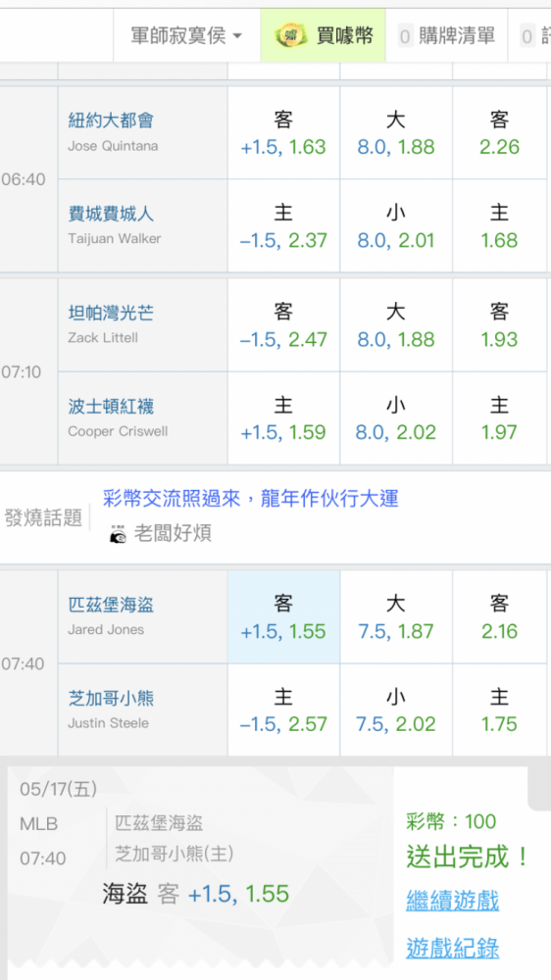551x980 pixels.
Task: Open the 紐約大都會 team link
Action: [x=111, y=120]
